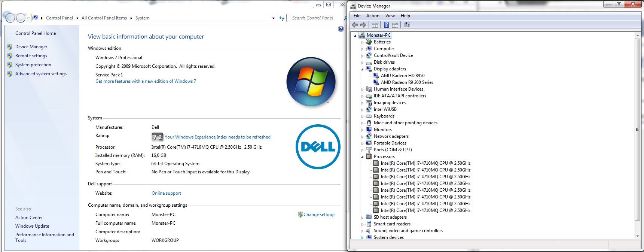Click the blue Help icon in Device Manager toolbar

(386, 25)
